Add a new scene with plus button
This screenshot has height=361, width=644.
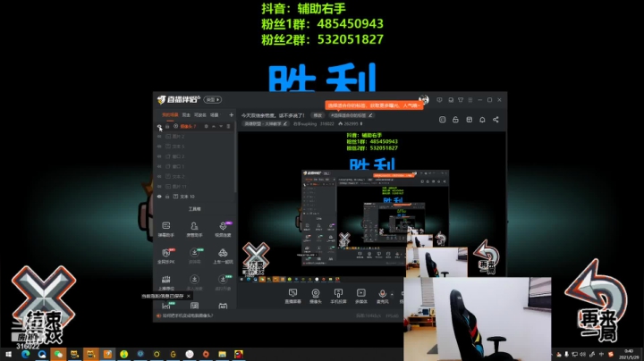(232, 115)
